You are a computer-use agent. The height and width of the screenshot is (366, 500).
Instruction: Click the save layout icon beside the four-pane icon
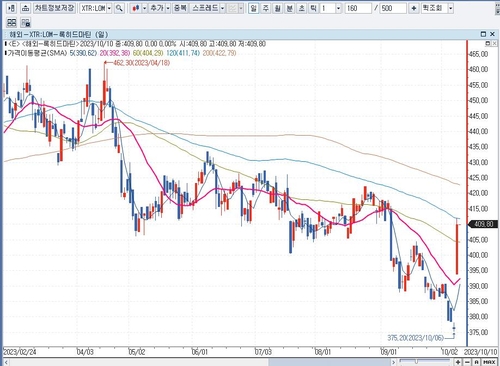coord(25,23)
